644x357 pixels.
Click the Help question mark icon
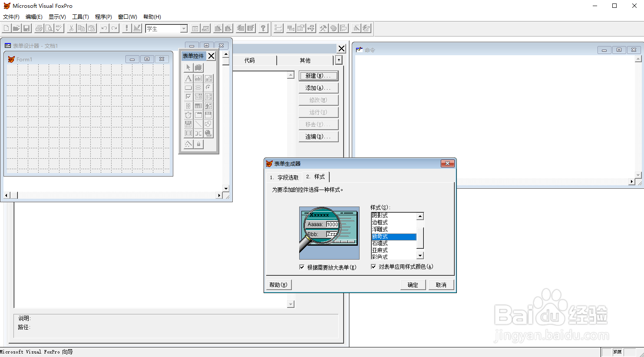tap(263, 28)
